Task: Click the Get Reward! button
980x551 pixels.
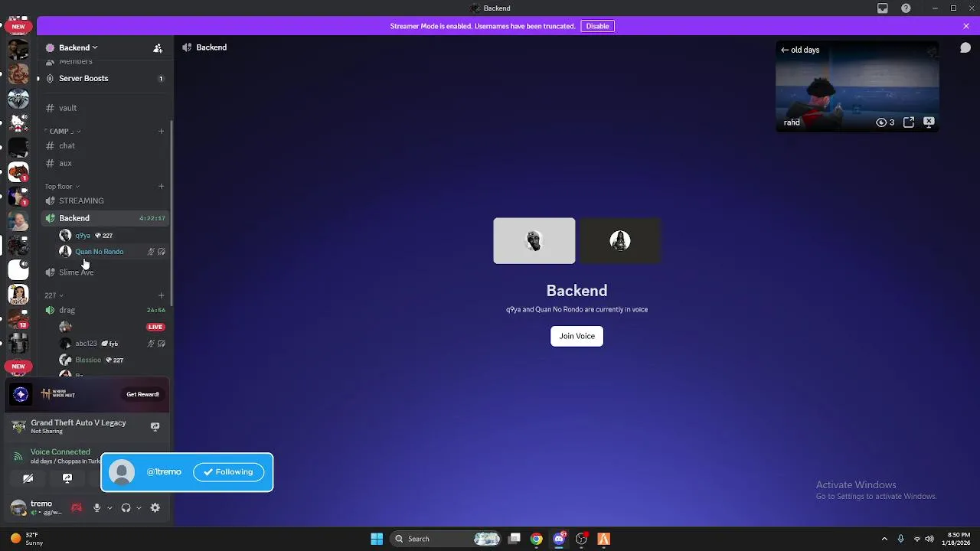Action: pyautogui.click(x=142, y=394)
